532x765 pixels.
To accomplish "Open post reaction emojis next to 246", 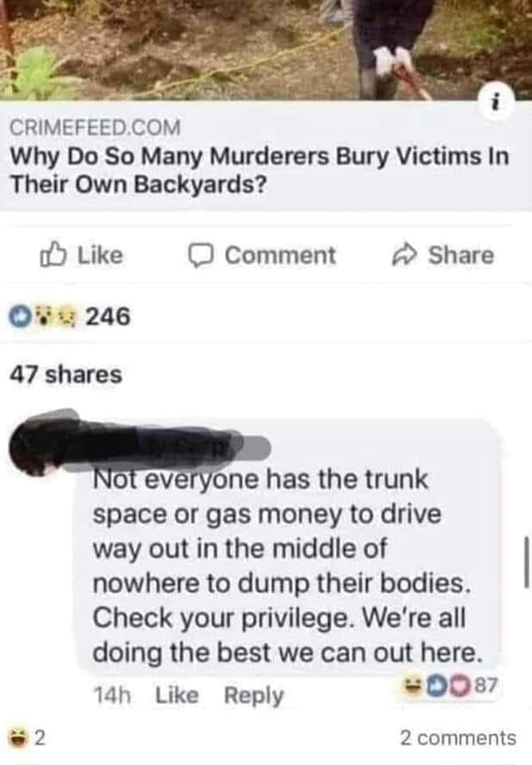I will 43,316.
